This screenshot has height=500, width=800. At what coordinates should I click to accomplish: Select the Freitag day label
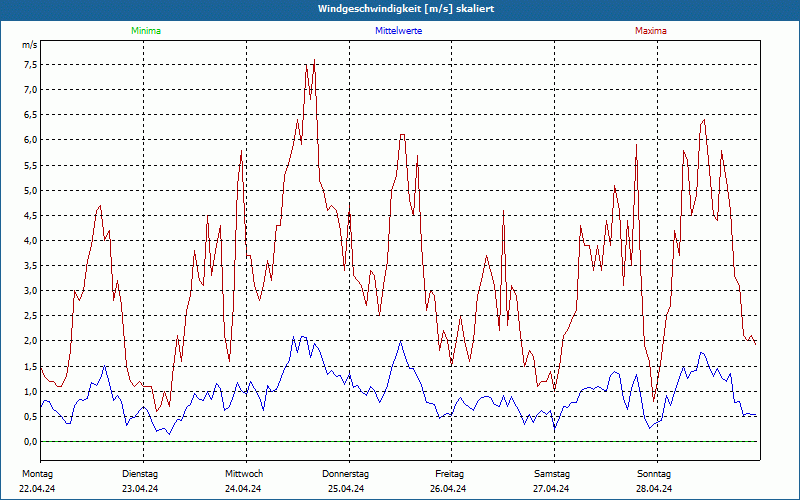449,474
